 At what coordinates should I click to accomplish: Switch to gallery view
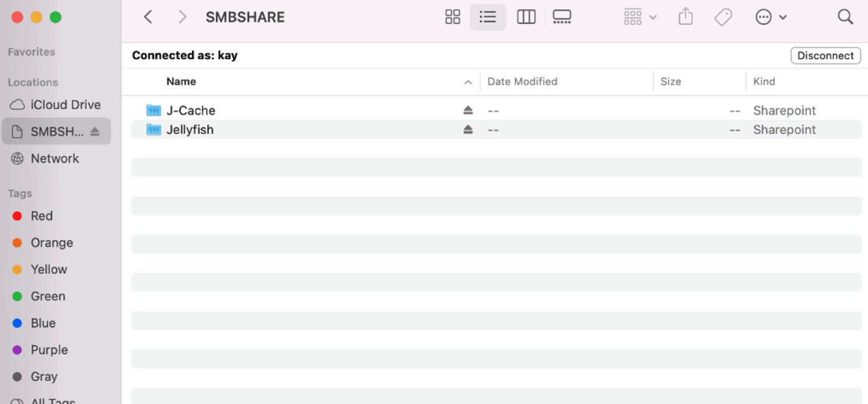[x=562, y=17]
